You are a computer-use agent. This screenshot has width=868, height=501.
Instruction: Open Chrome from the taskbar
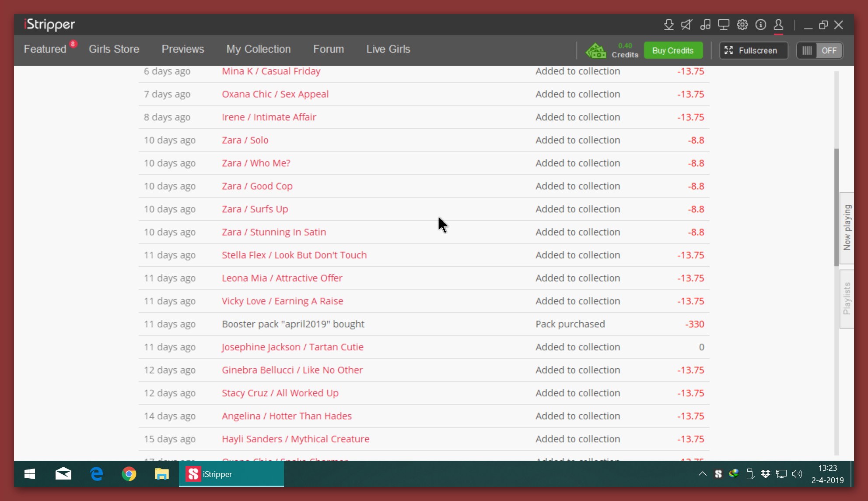pos(129,474)
